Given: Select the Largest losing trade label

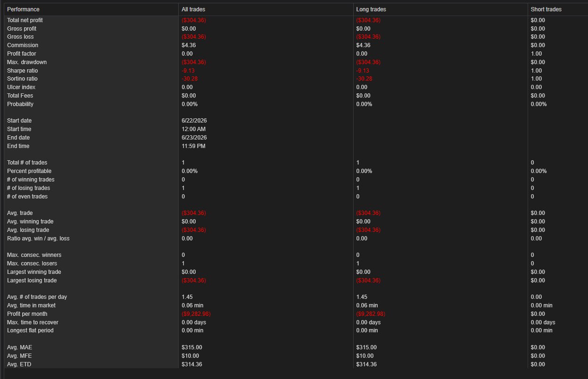Looking at the screenshot, I should pyautogui.click(x=32, y=280).
